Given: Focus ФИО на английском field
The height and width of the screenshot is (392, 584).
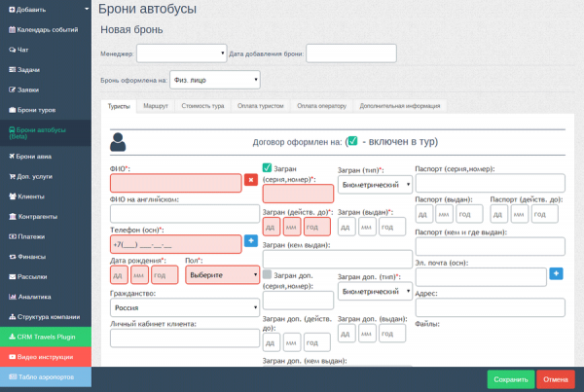Looking at the screenshot, I should click(x=185, y=214).
